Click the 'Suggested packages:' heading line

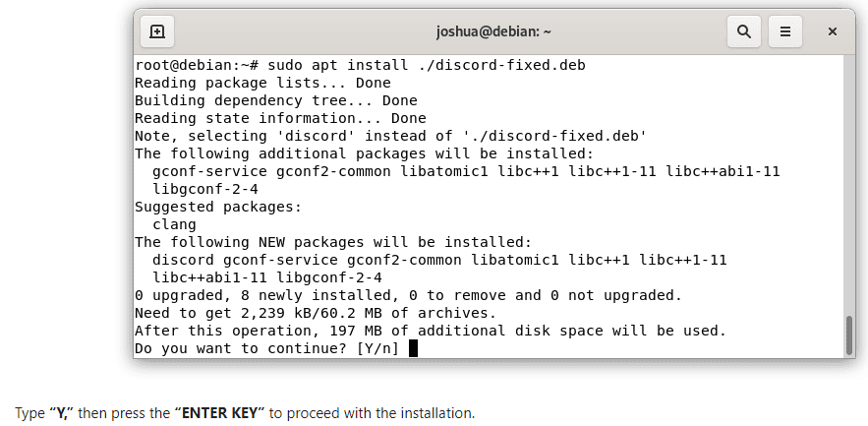(x=217, y=208)
